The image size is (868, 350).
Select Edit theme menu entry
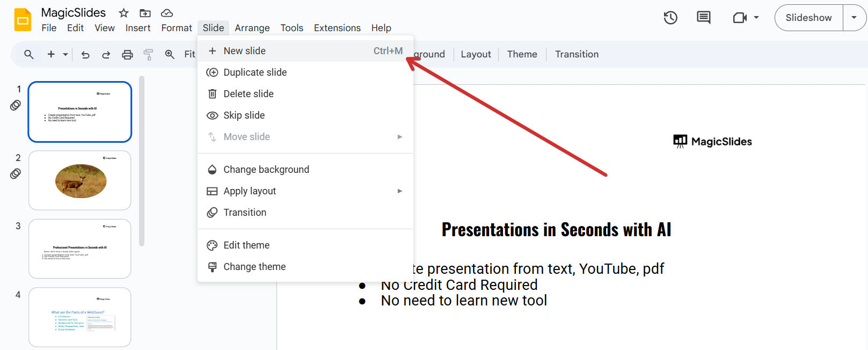305,245
